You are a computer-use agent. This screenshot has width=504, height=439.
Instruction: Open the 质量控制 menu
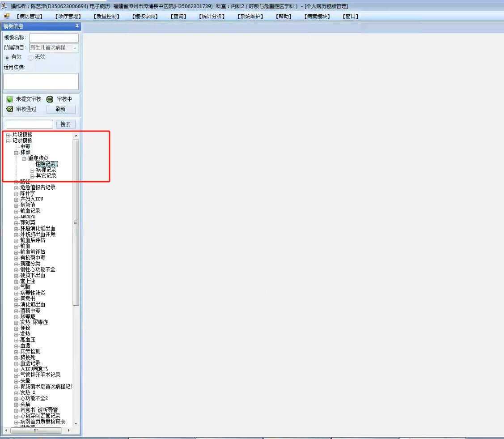(106, 17)
